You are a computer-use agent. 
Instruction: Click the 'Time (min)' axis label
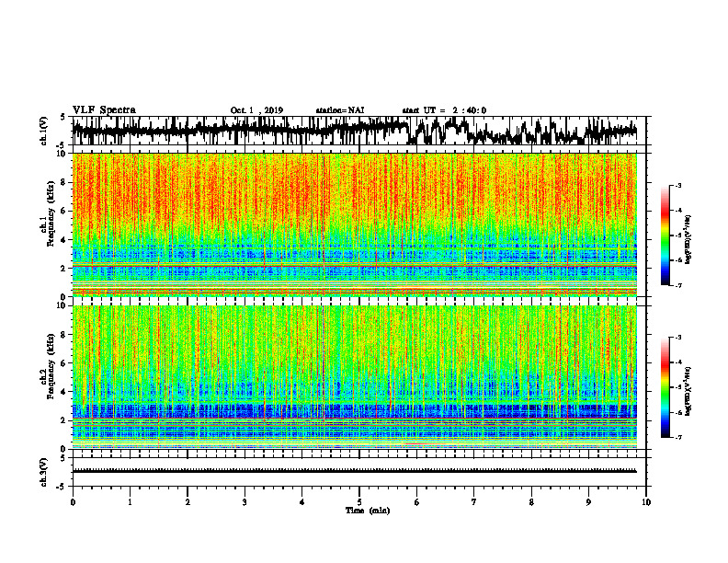368,511
